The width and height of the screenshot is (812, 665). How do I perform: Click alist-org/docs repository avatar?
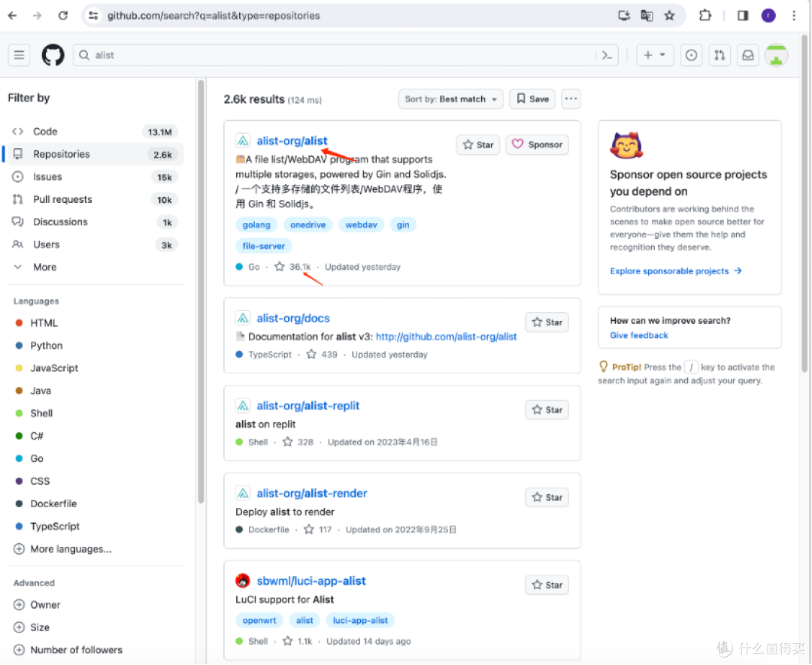tap(242, 318)
